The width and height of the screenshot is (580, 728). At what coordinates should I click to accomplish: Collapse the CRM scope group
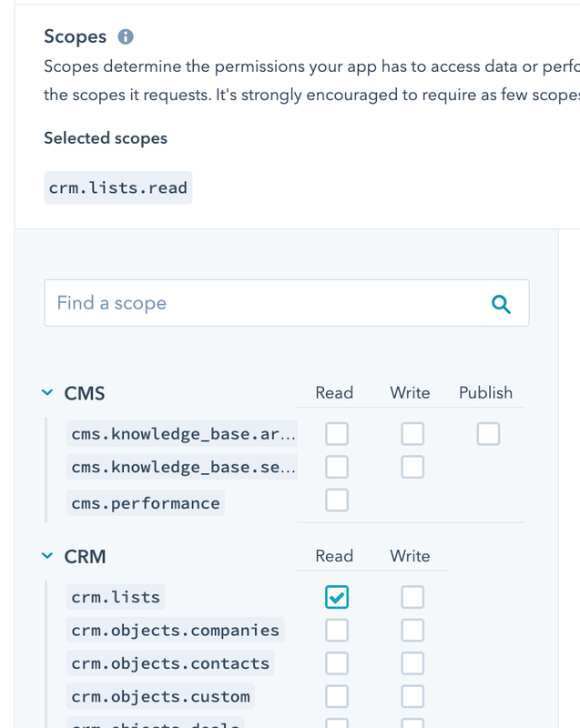[x=47, y=556]
